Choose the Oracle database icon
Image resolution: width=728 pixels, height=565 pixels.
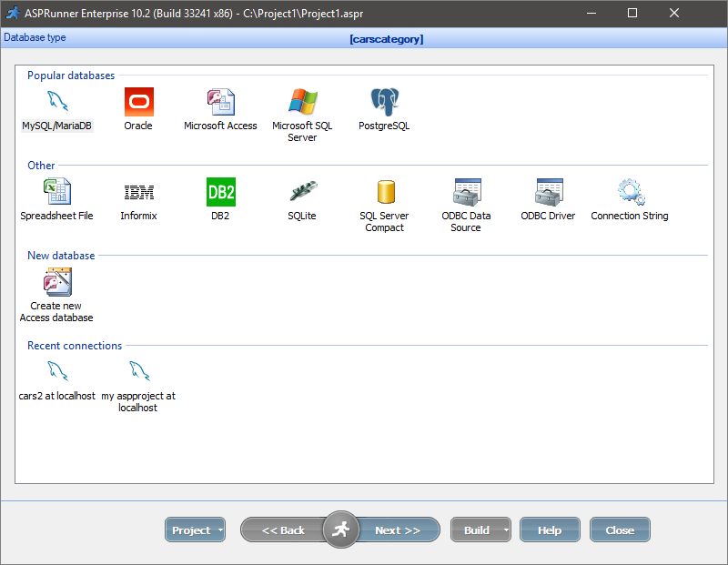(x=139, y=102)
